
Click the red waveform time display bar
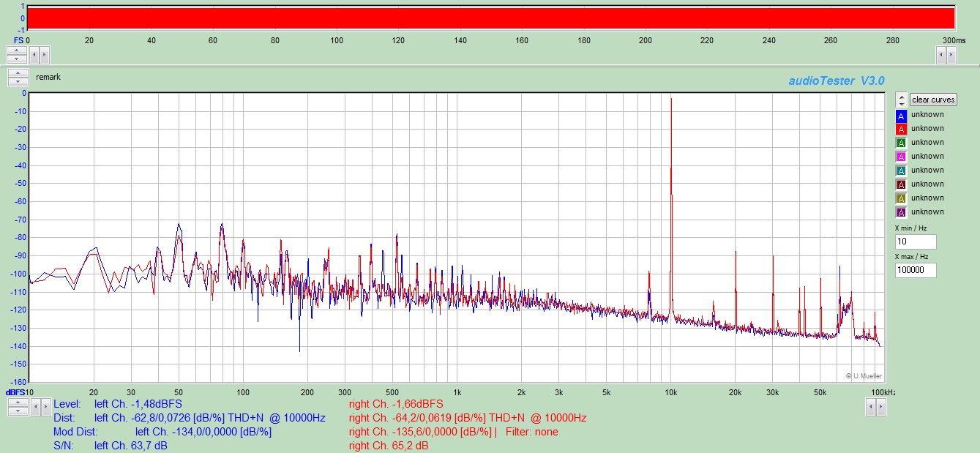(490, 18)
